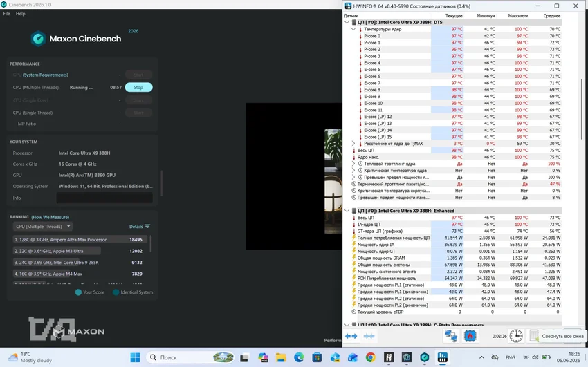Select ranking row Intel Core Ultra 9 285K

click(x=80, y=263)
